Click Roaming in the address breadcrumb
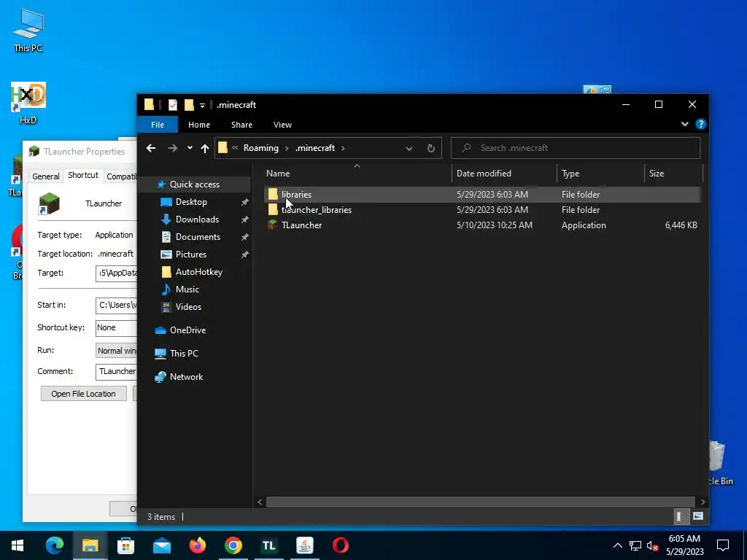This screenshot has width=747, height=560. [260, 148]
